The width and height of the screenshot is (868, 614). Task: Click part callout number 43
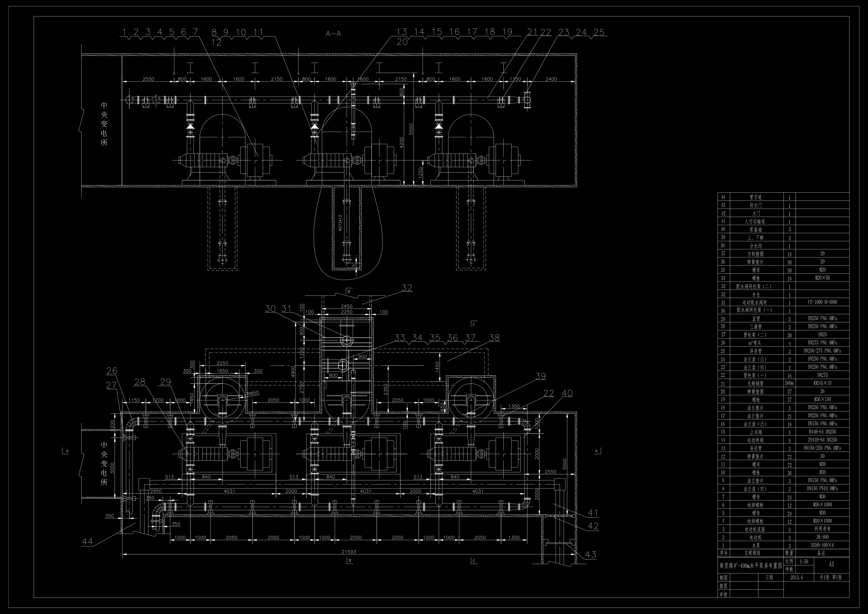(590, 555)
